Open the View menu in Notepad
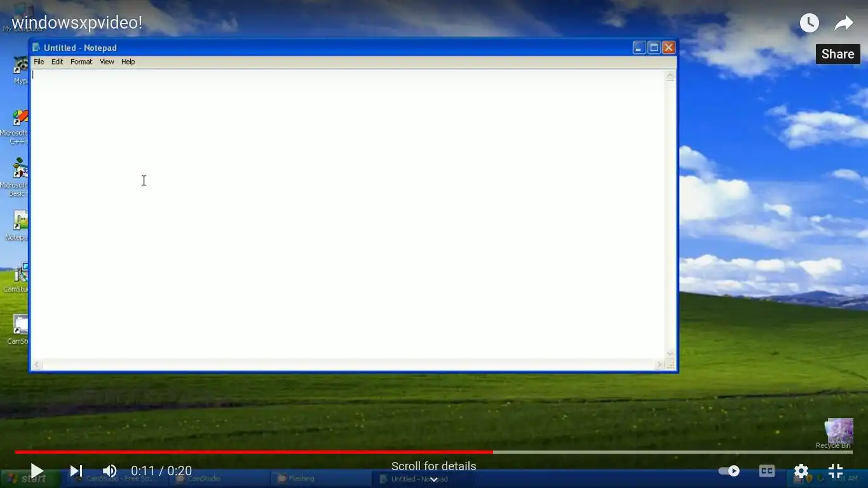This screenshot has height=488, width=868. click(x=107, y=62)
